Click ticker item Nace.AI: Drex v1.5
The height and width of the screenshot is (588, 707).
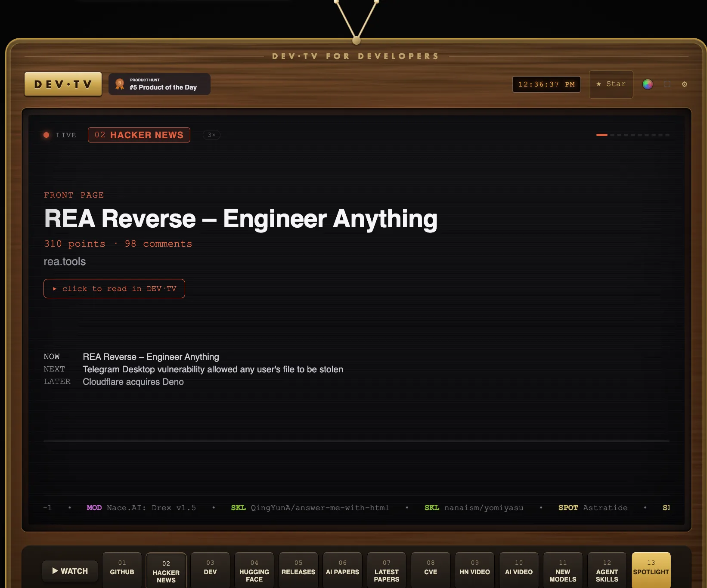pyautogui.click(x=141, y=508)
